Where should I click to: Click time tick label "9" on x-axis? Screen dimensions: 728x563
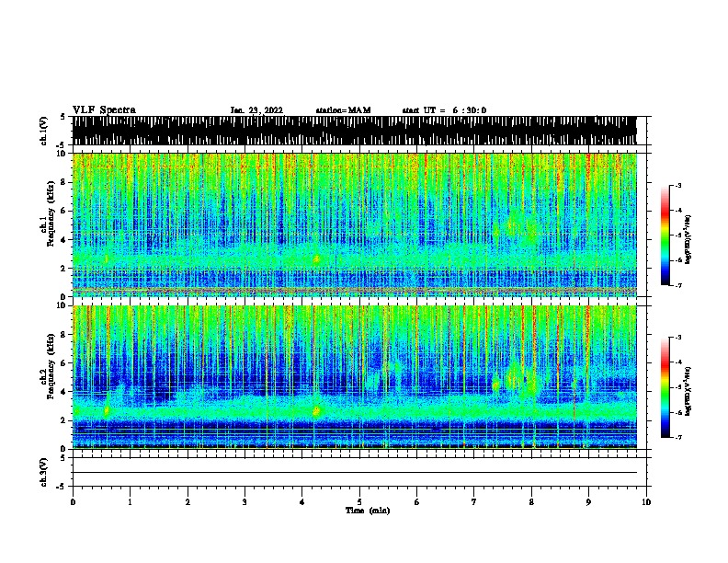[x=588, y=502]
